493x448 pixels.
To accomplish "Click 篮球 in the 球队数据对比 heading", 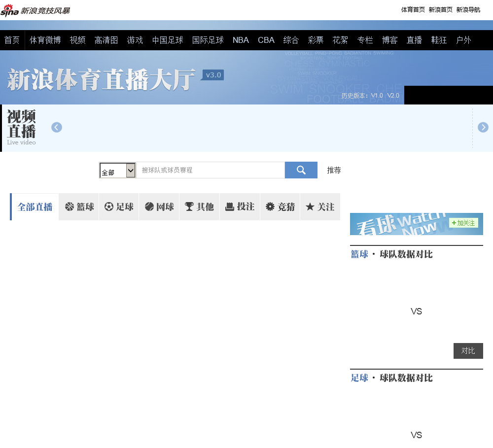I will 359,254.
